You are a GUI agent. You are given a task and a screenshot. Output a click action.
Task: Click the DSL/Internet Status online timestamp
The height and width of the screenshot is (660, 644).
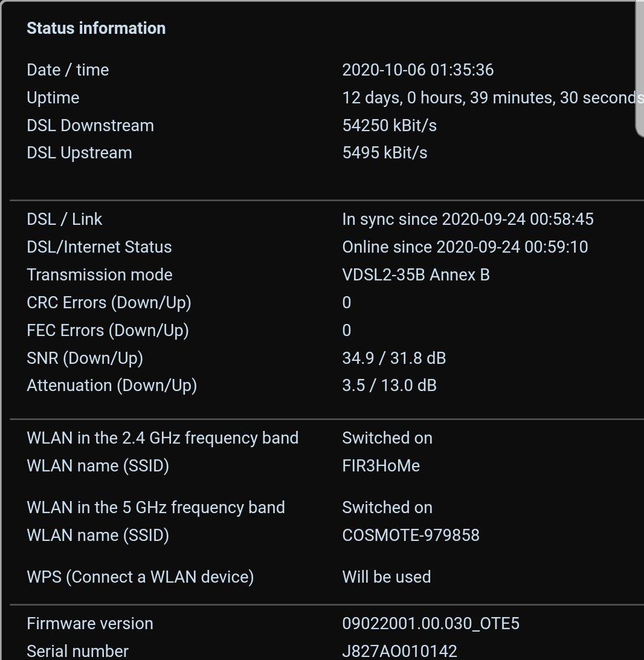465,247
